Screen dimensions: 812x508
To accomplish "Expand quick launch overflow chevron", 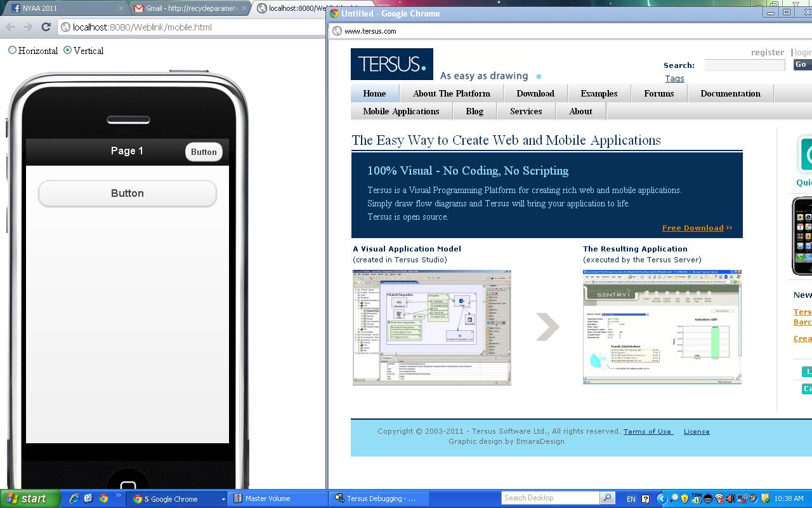I will click(118, 496).
